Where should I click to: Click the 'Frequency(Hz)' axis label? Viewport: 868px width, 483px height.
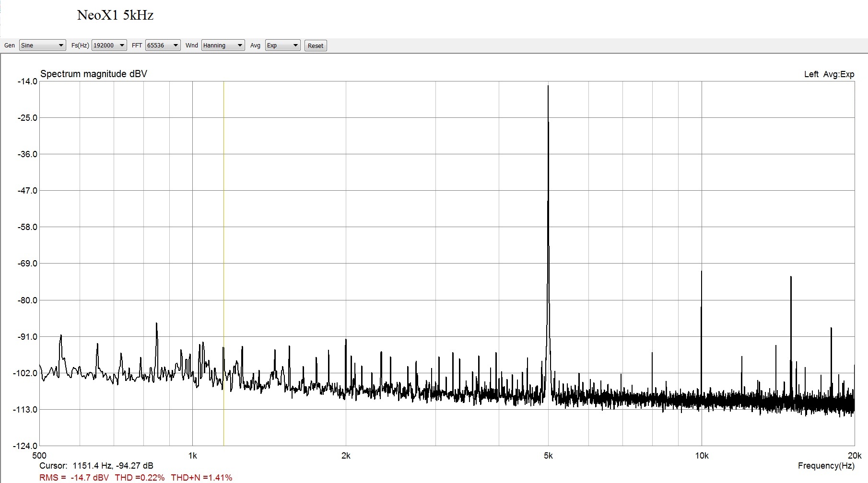[826, 466]
